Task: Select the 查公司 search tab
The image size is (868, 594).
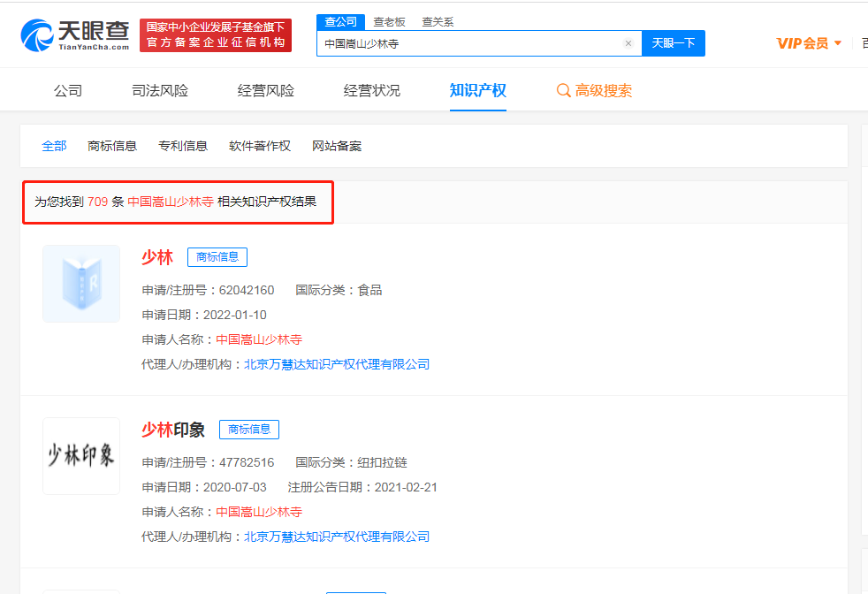Action: pyautogui.click(x=340, y=21)
